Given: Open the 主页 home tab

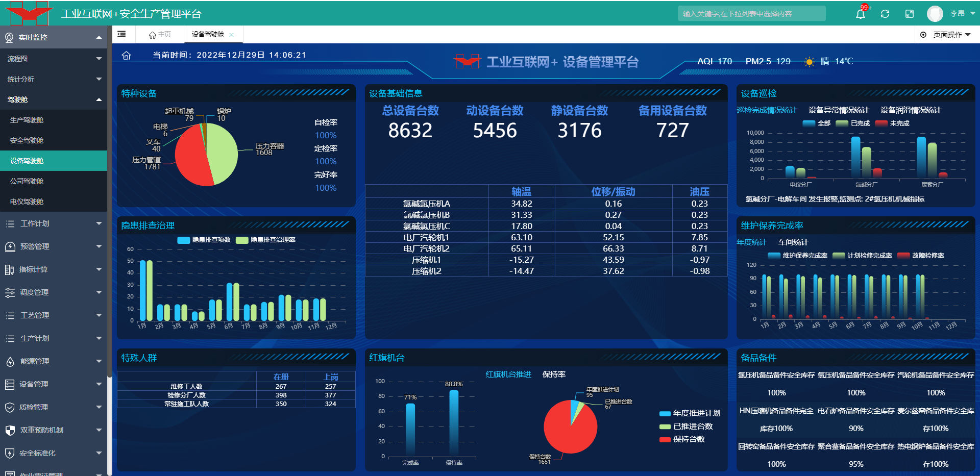Looking at the screenshot, I should click(160, 34).
